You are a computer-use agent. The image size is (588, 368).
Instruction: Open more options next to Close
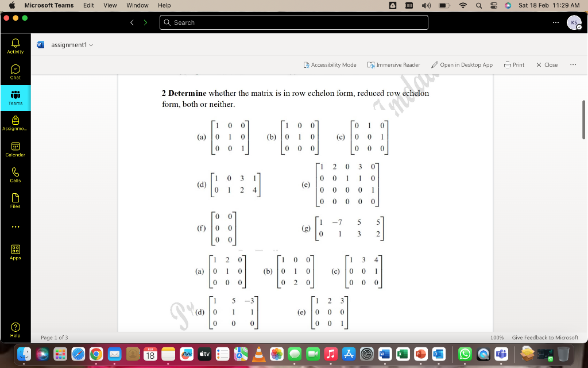tap(572, 65)
